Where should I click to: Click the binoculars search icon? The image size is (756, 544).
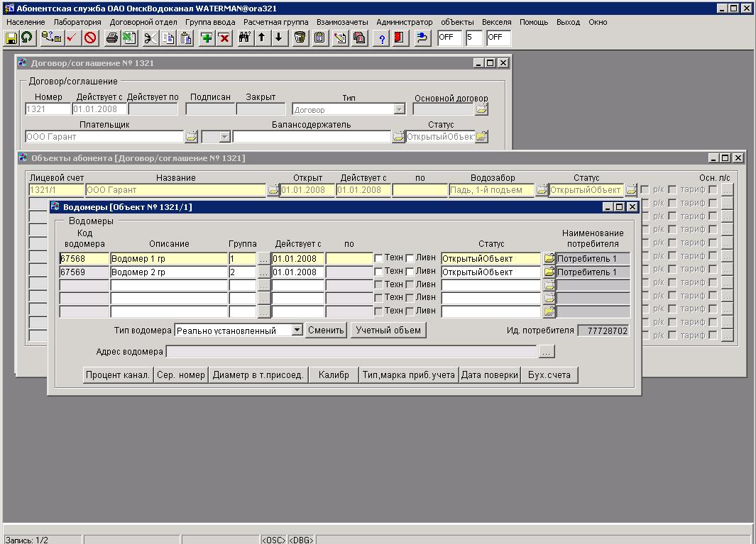pos(245,38)
